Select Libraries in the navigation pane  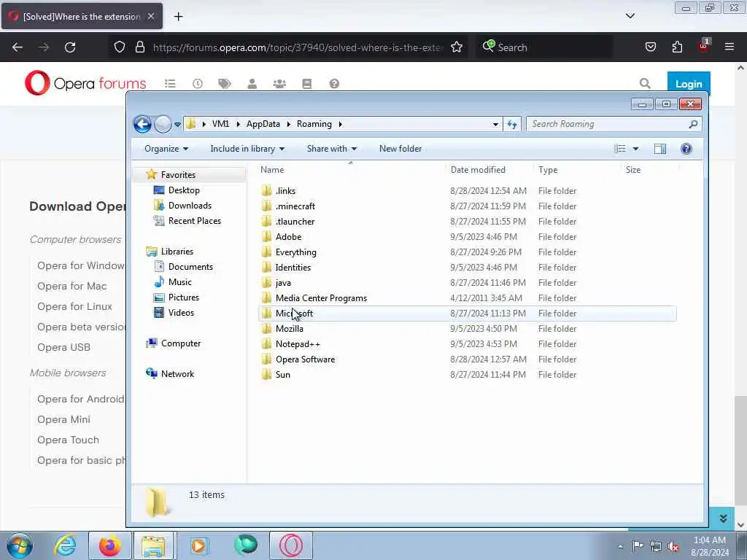pyautogui.click(x=177, y=252)
